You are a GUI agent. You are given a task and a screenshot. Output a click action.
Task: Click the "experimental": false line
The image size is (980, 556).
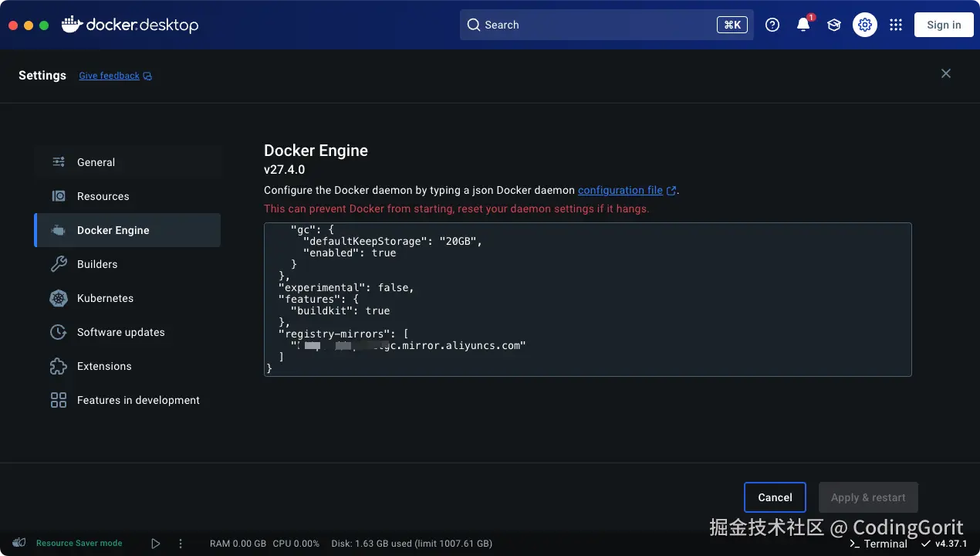(346, 287)
